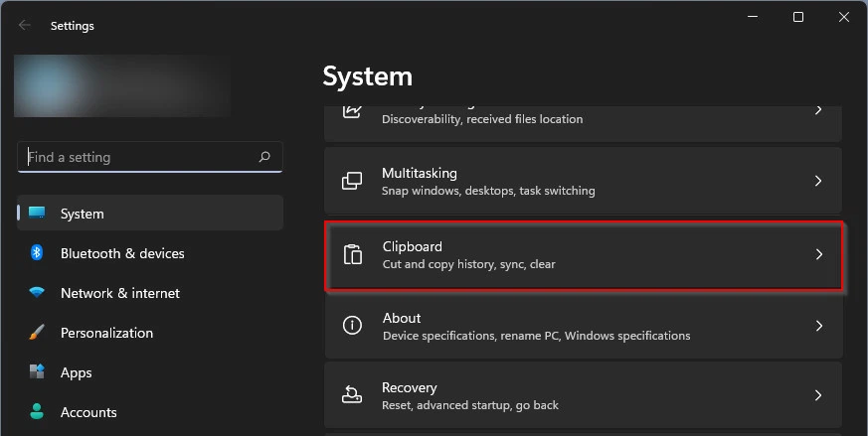The image size is (868, 436).
Task: Expand the About chevron arrow
Action: click(x=818, y=326)
